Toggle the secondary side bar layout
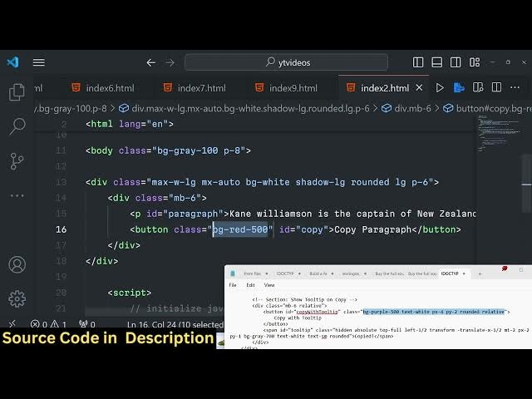 click(456, 62)
